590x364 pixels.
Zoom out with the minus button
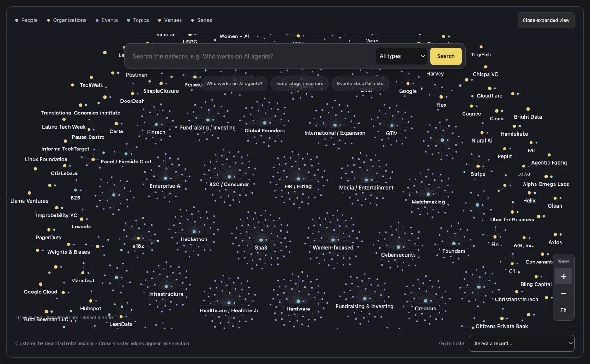click(x=563, y=293)
